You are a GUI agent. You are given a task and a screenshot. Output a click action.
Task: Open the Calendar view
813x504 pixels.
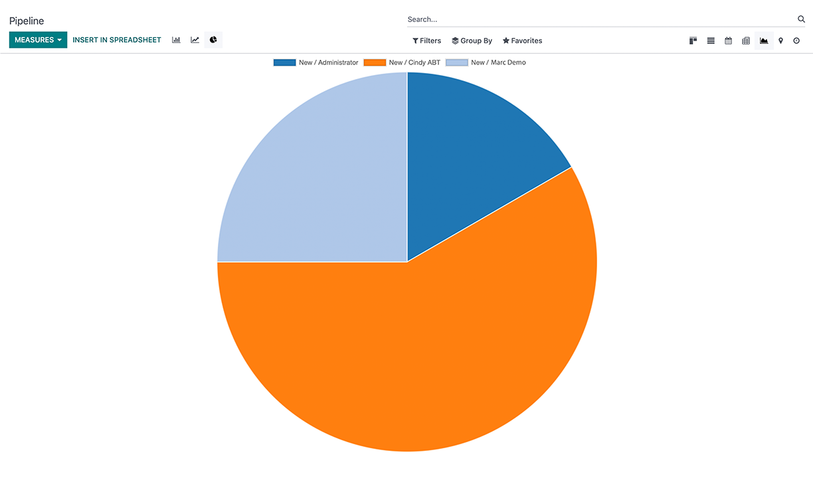pyautogui.click(x=728, y=41)
